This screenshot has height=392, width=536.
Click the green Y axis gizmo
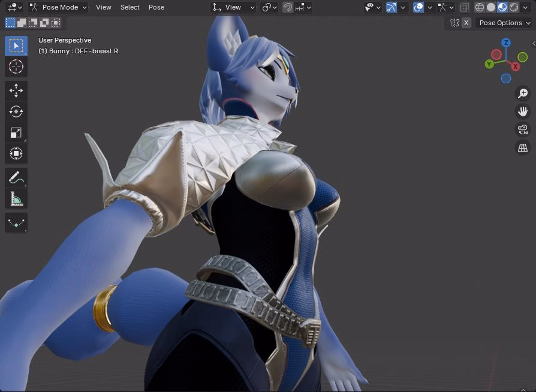[489, 64]
